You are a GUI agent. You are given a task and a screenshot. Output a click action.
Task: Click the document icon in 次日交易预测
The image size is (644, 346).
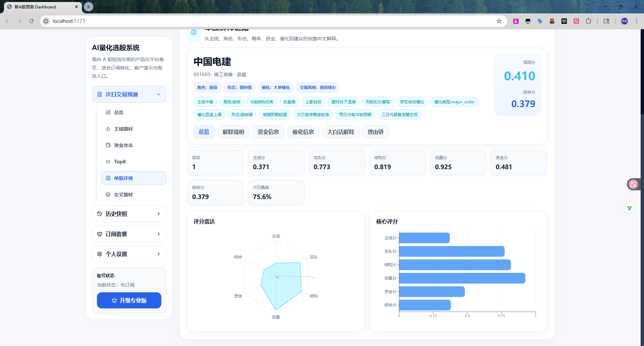[x=100, y=95]
